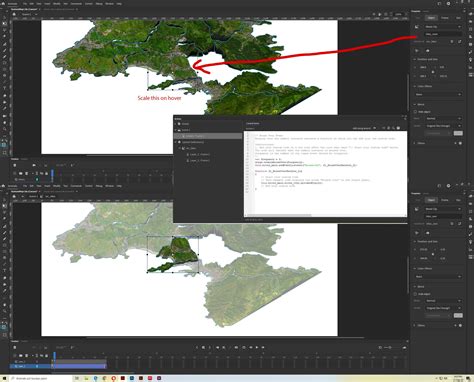Screen dimensions: 474x382
Task: Click the add filter plus icon in the top Filters section
Action: [x=455, y=143]
